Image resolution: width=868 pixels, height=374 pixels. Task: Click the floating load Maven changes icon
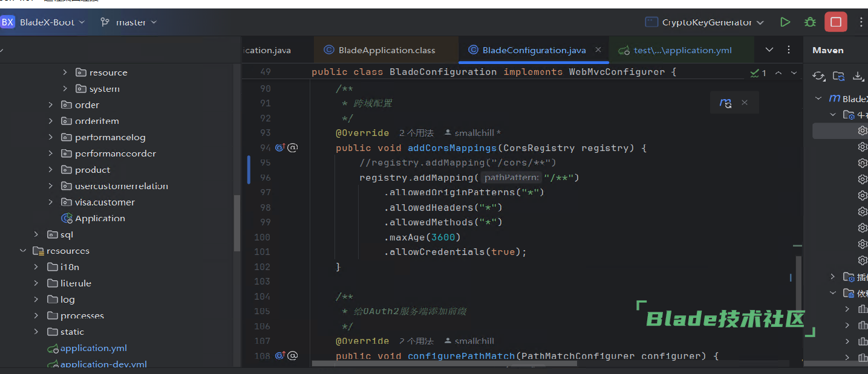725,103
